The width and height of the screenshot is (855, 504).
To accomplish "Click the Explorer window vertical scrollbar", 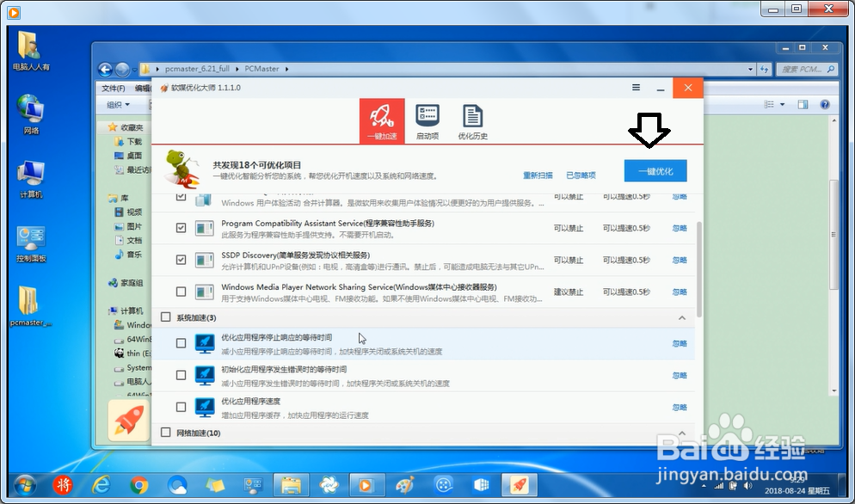I will pyautogui.click(x=833, y=235).
